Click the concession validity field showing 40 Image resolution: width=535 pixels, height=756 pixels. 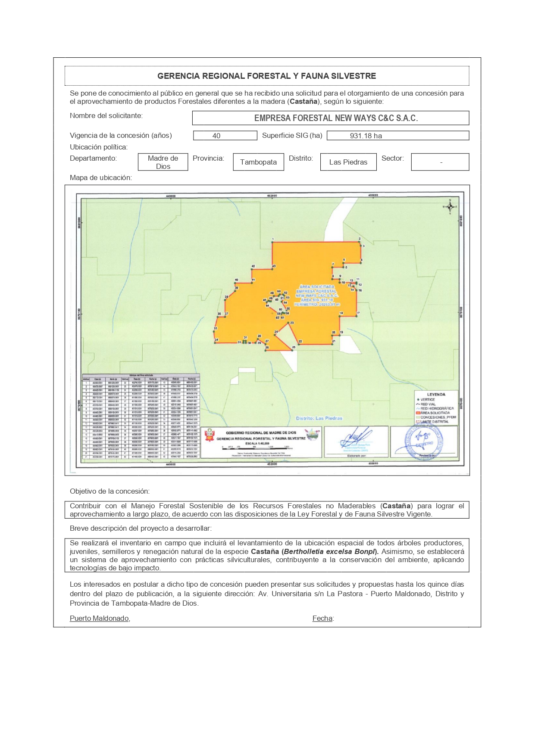pos(225,136)
